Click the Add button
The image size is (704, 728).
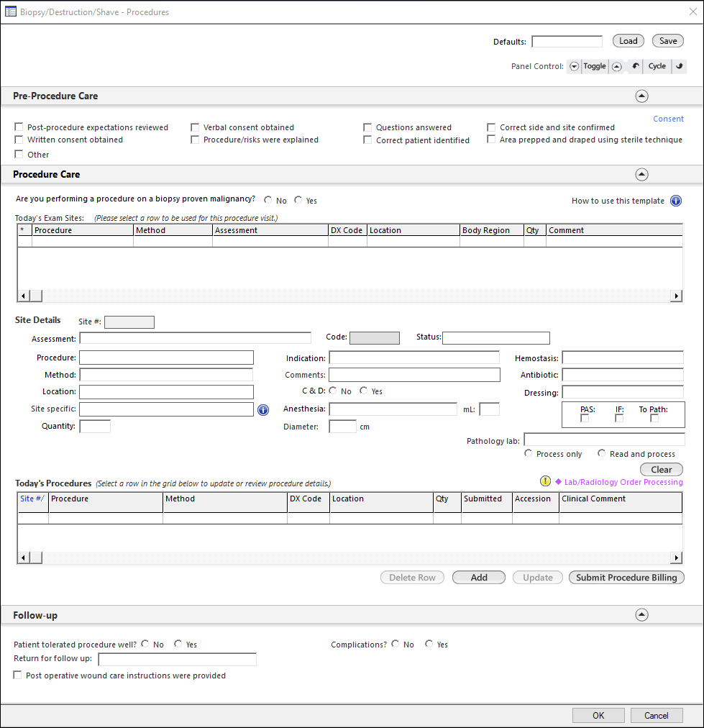[479, 578]
